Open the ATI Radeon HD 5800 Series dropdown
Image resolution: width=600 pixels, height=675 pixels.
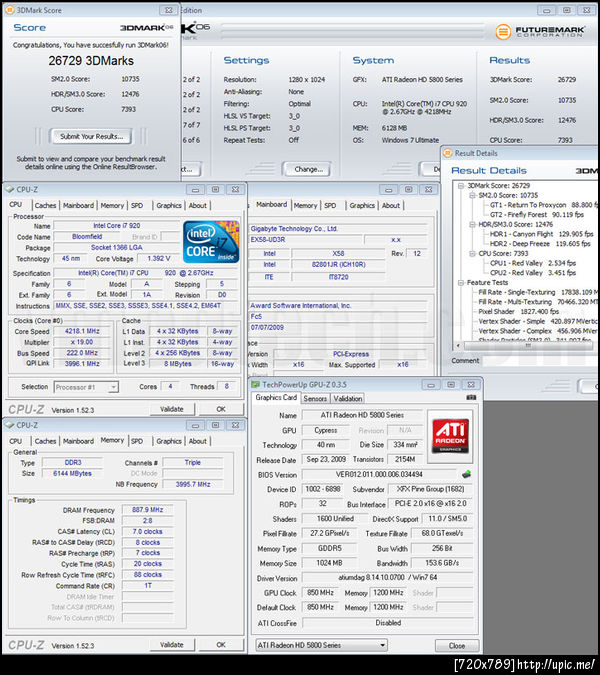tap(322, 645)
